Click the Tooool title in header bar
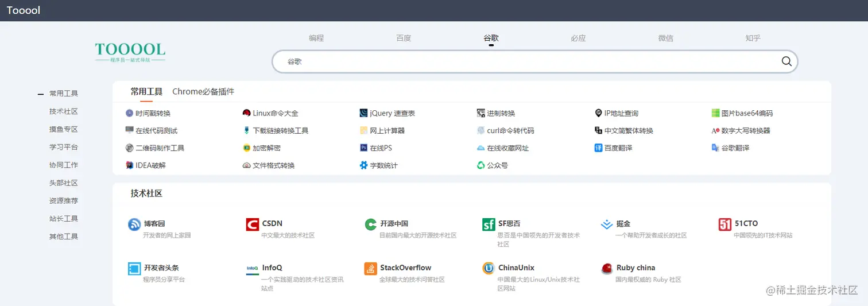 pos(24,10)
